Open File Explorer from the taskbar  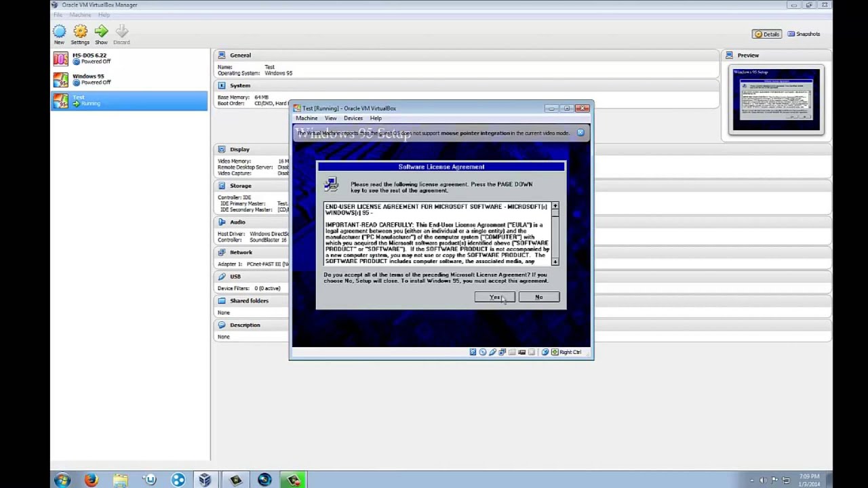120,480
